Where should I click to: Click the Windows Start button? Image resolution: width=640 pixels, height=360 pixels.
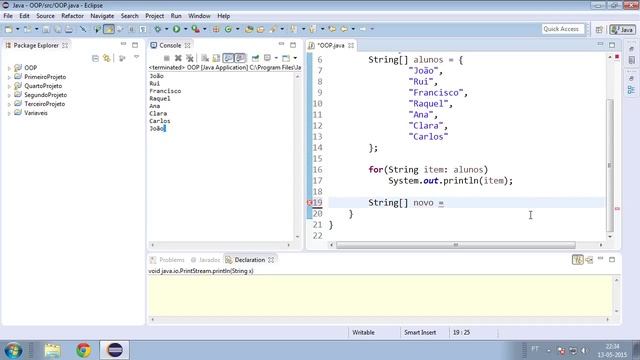(13, 350)
